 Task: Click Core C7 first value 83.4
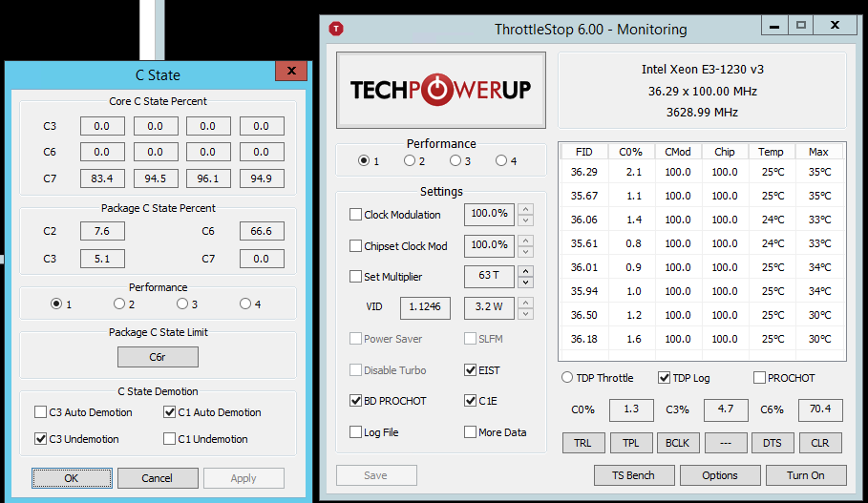(x=102, y=178)
